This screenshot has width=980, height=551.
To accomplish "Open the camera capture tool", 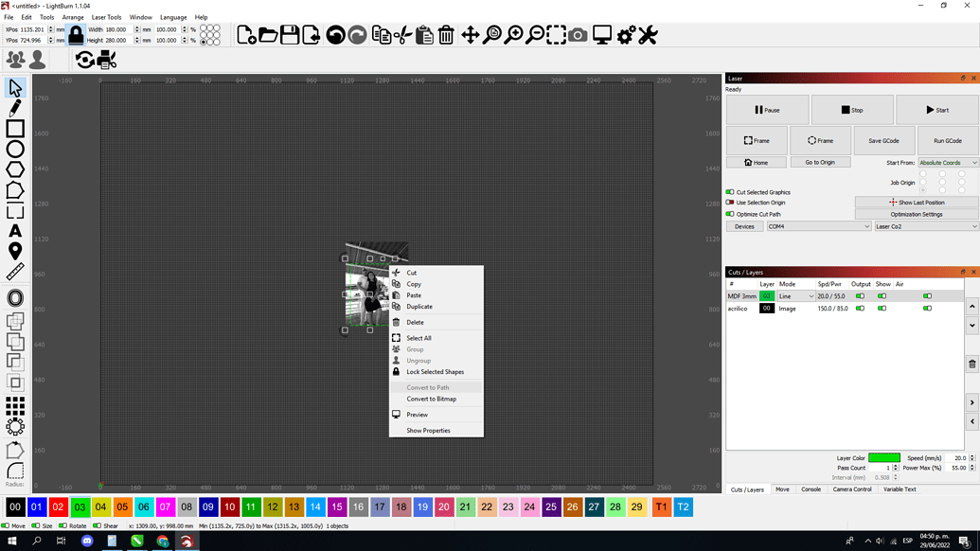I will (578, 35).
